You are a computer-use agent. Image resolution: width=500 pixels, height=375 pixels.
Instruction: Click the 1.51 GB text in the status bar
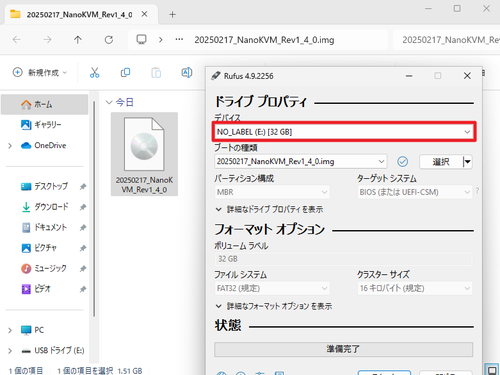[130, 371]
